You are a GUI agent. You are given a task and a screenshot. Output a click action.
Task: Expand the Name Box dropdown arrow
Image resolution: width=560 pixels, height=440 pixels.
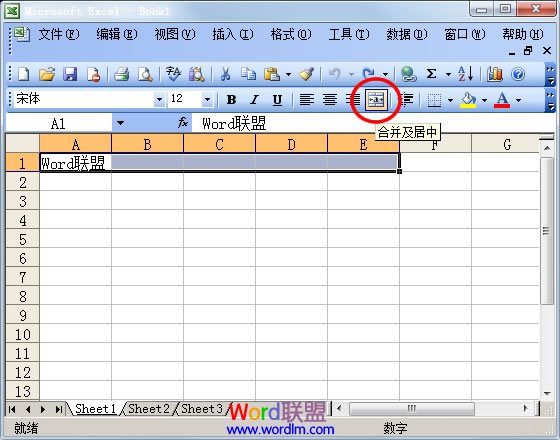tap(120, 123)
